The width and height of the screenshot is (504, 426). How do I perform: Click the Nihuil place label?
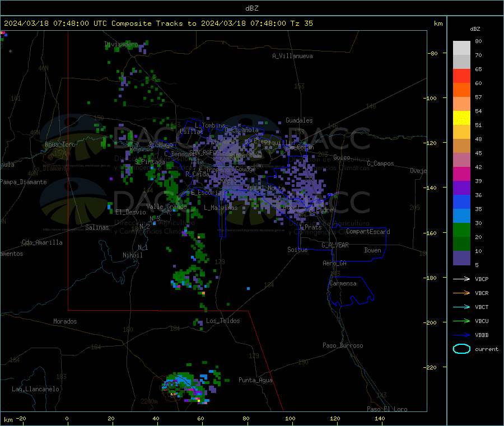pos(132,255)
